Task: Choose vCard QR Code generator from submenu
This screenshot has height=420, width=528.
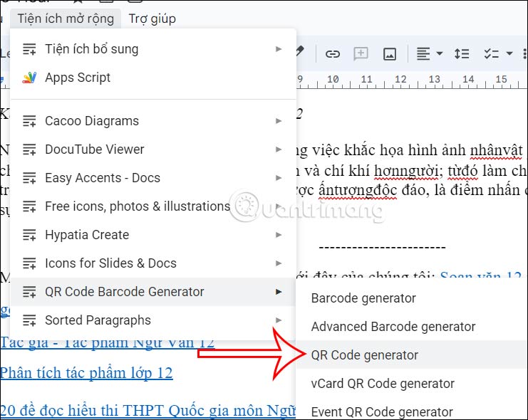Action: [412, 384]
